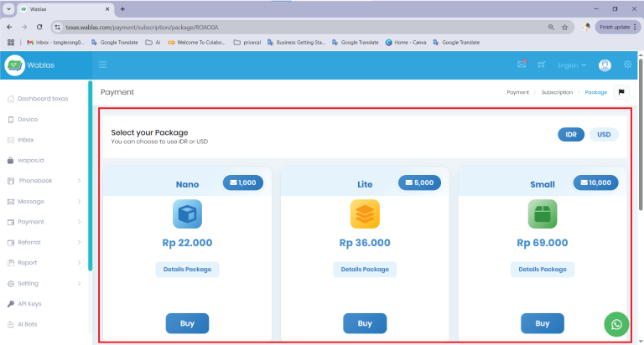Image resolution: width=644 pixels, height=345 pixels.
Task: Open the notifications mail icon in header
Action: click(x=522, y=64)
